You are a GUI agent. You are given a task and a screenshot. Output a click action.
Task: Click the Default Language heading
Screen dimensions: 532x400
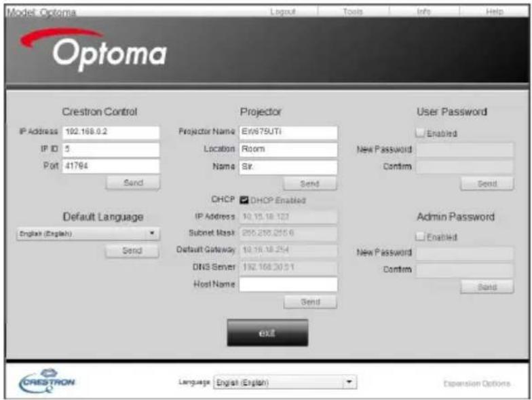(x=103, y=217)
